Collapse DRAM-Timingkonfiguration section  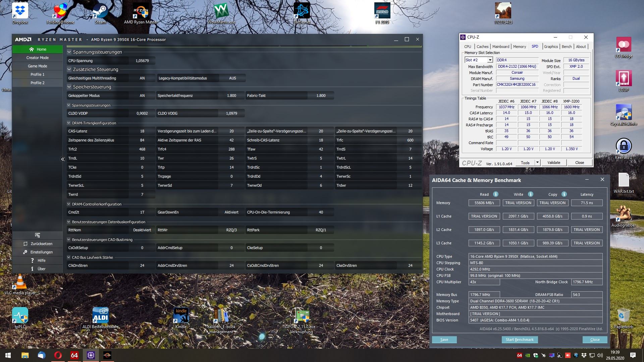pyautogui.click(x=69, y=123)
